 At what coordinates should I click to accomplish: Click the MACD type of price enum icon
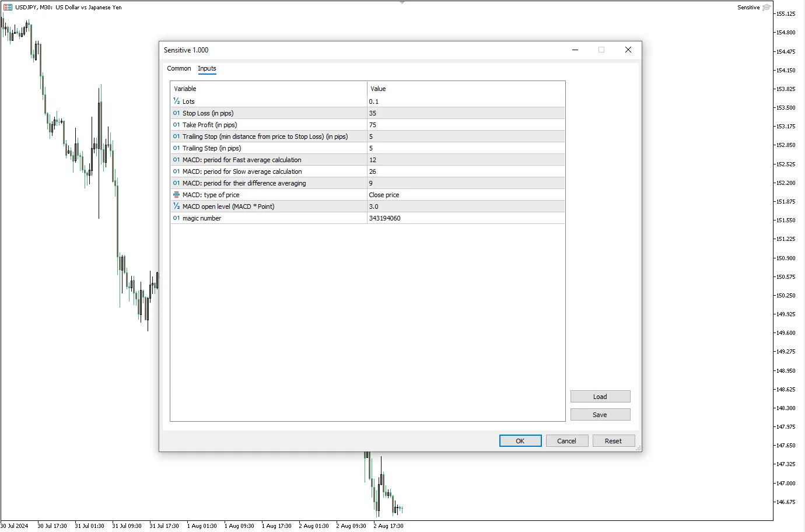(x=176, y=195)
